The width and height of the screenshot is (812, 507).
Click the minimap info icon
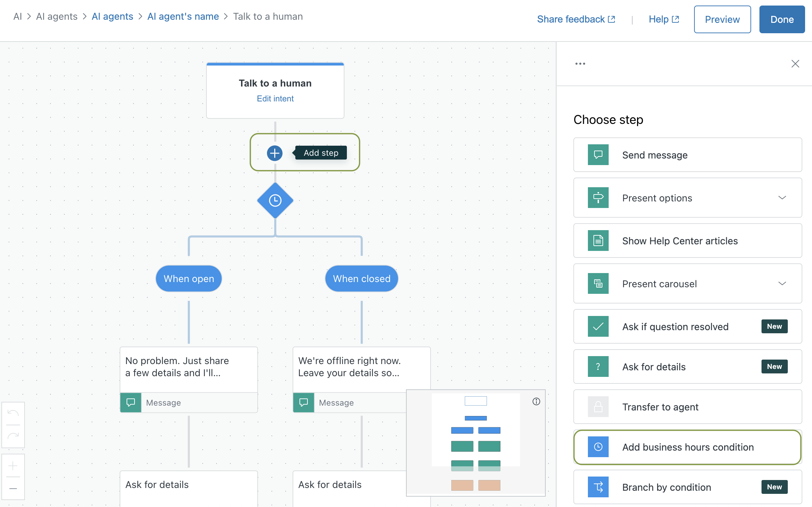coord(536,401)
